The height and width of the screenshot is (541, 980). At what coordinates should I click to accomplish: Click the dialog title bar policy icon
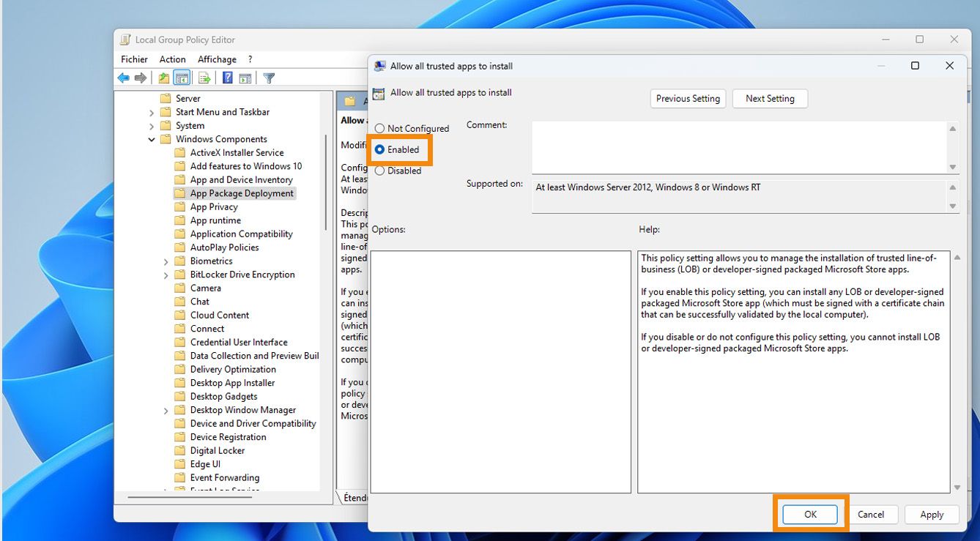(x=379, y=66)
